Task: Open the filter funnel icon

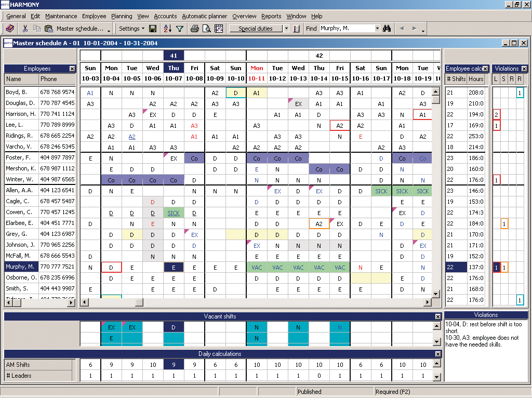Action: click(x=180, y=29)
